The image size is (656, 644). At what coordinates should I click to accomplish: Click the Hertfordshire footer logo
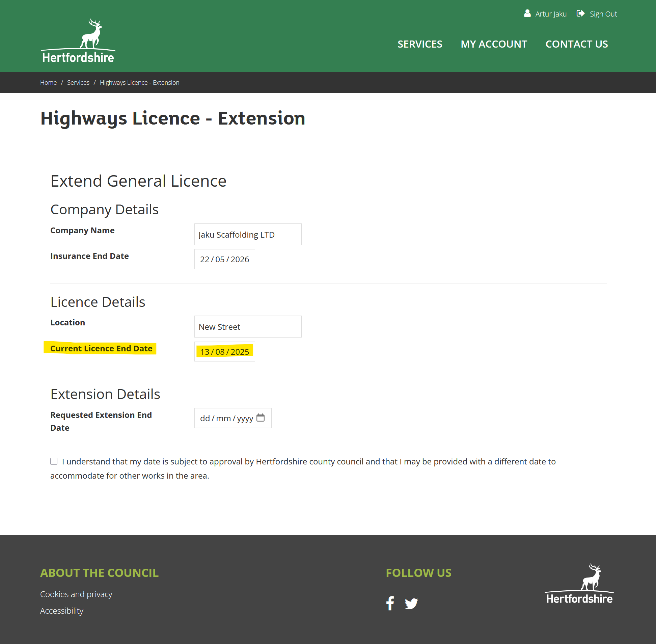pos(579,584)
